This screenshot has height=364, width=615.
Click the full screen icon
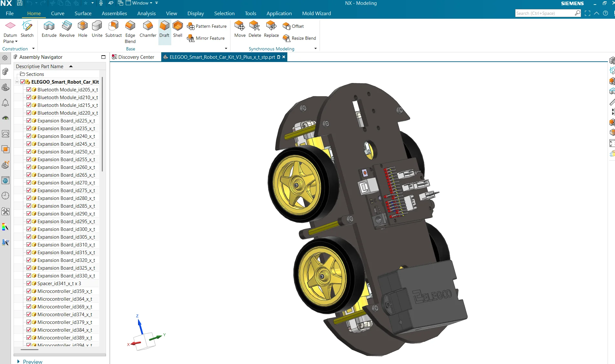[588, 13]
